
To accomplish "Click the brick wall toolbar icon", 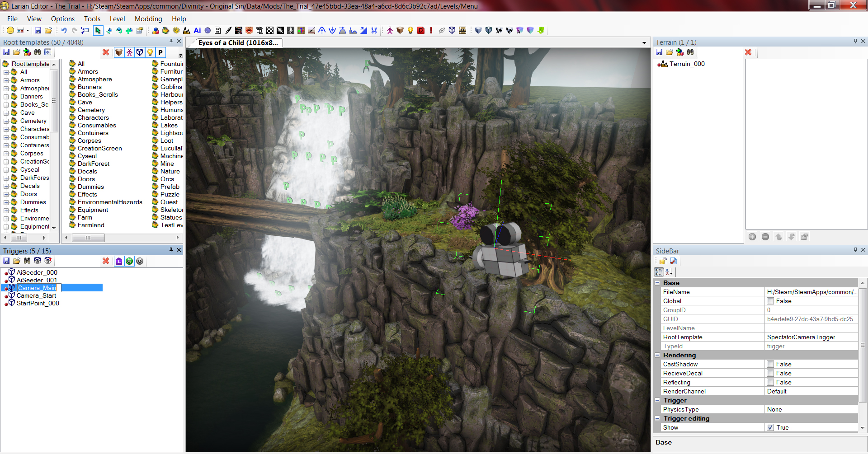I will click(x=462, y=30).
